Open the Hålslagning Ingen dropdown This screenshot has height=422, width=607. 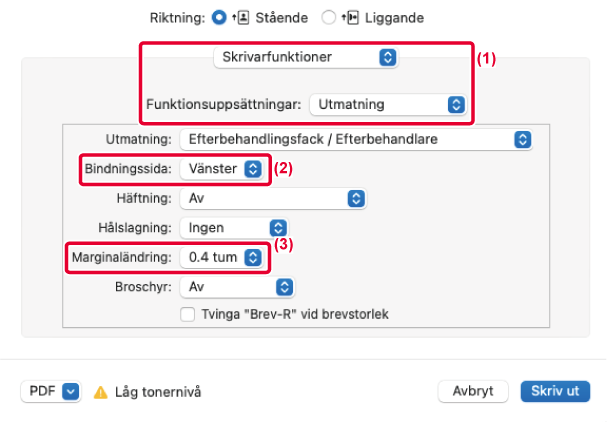point(234,228)
